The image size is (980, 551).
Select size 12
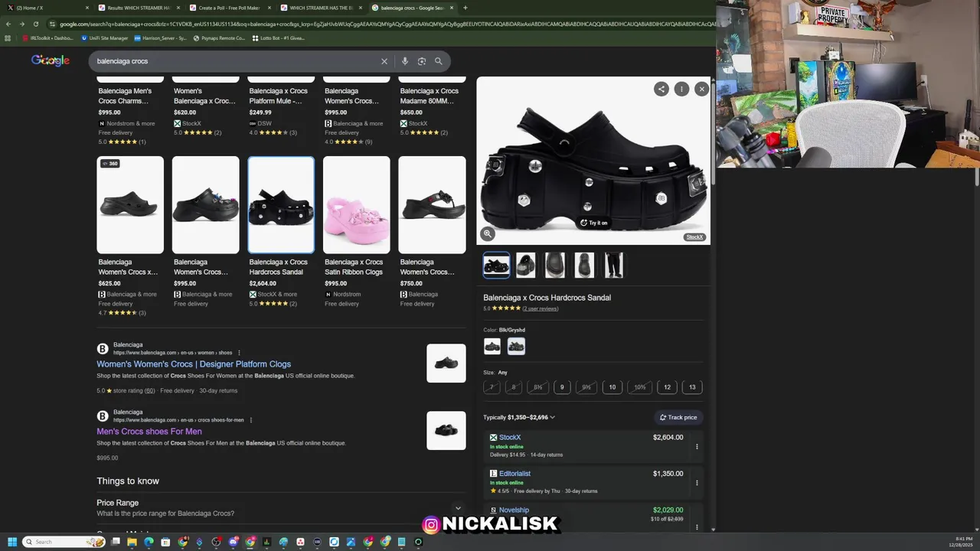[667, 387]
